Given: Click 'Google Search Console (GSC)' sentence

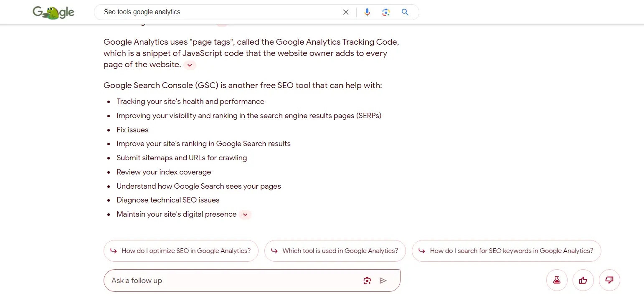Looking at the screenshot, I should point(243,86).
